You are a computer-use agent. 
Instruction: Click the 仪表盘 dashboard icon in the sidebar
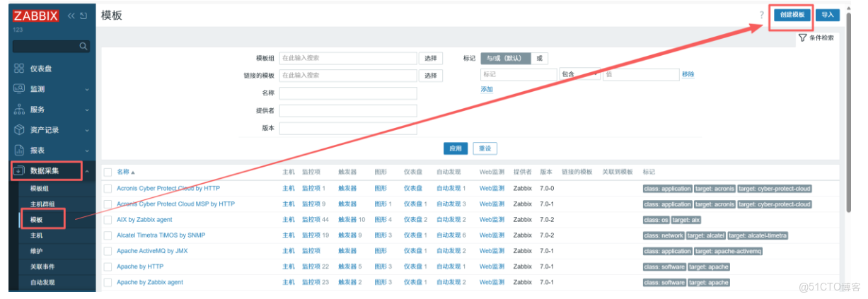pyautogui.click(x=19, y=69)
